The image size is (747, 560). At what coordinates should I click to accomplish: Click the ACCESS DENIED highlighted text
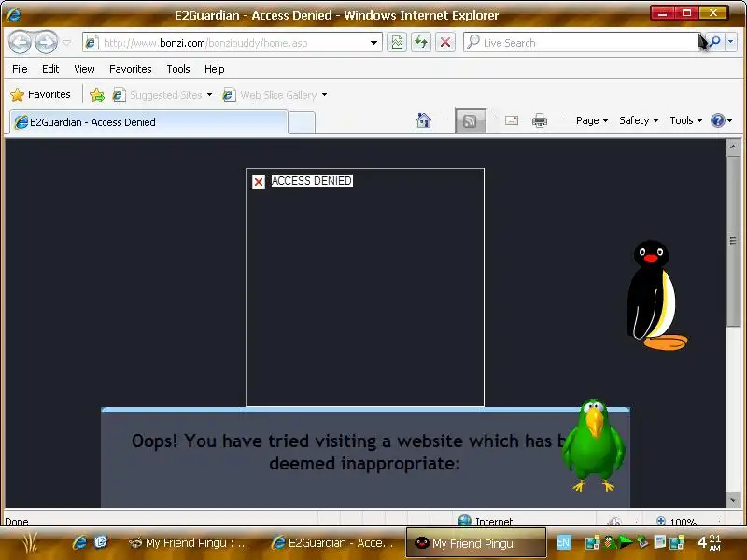click(312, 180)
